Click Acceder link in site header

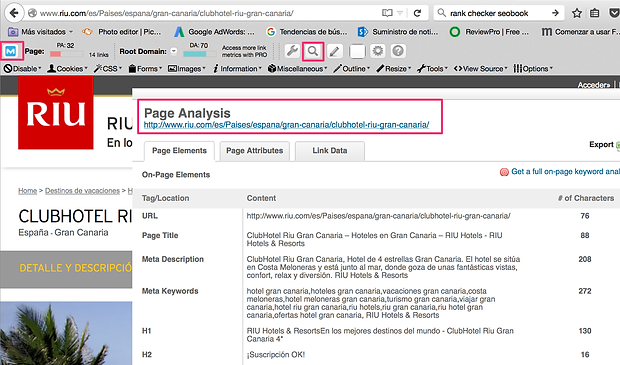coord(594,85)
